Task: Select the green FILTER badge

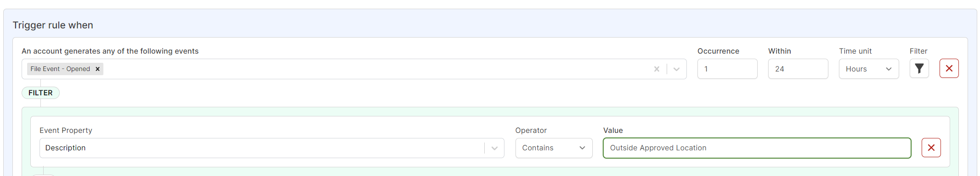Action: point(40,93)
